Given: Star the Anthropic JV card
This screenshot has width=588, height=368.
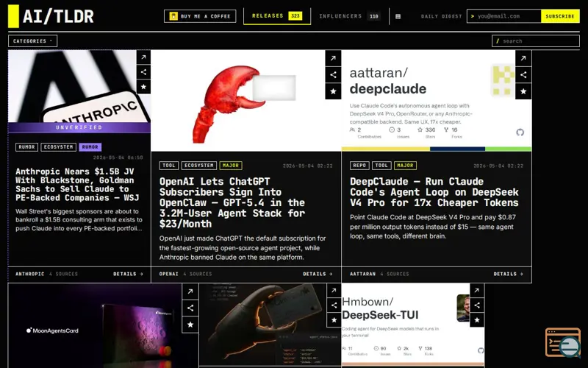Looking at the screenshot, I should coord(143,87).
